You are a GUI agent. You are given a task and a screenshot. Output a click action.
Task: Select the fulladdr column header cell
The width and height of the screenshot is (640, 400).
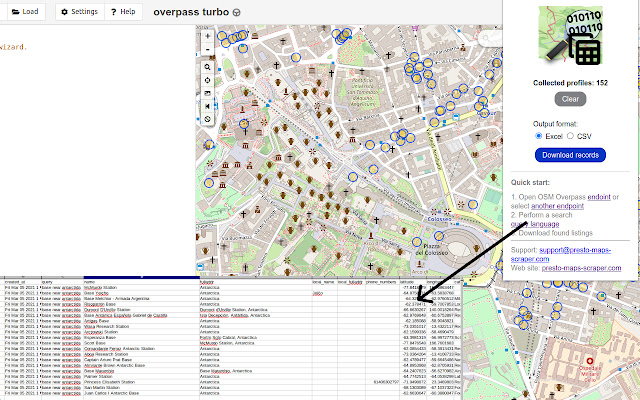256,282
